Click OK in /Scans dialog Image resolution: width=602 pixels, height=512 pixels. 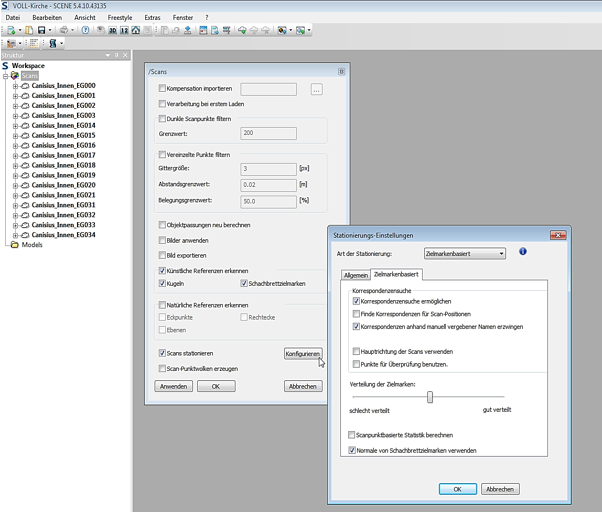(x=216, y=386)
